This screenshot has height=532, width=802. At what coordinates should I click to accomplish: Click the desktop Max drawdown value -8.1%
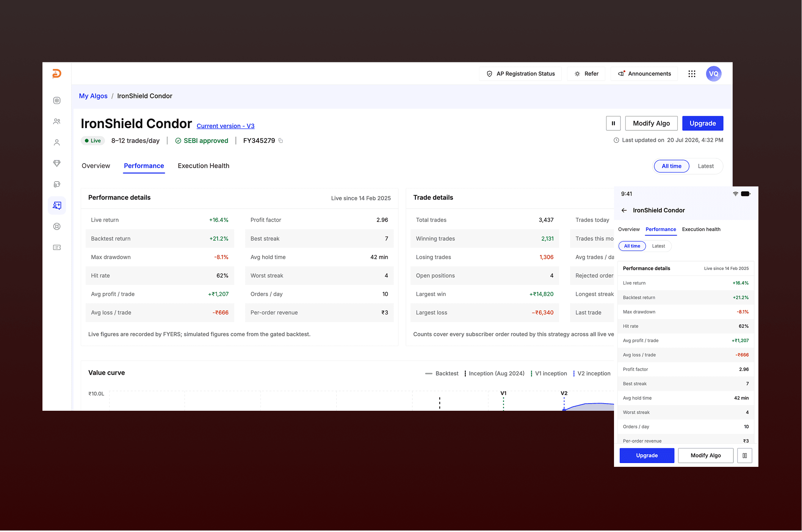click(x=221, y=257)
